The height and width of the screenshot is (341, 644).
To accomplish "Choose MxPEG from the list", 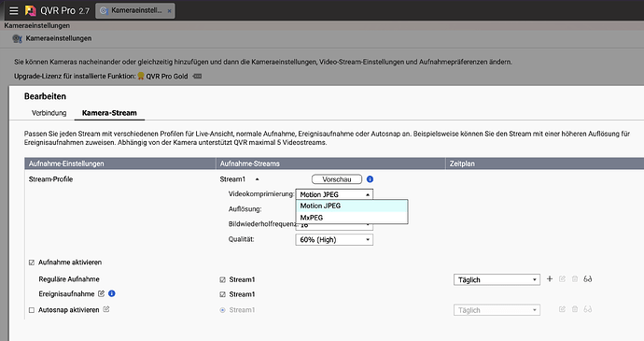I will (x=352, y=218).
